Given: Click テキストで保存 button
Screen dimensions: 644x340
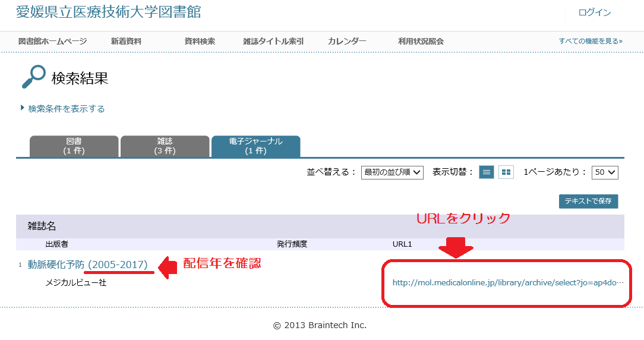Looking at the screenshot, I should [x=588, y=201].
